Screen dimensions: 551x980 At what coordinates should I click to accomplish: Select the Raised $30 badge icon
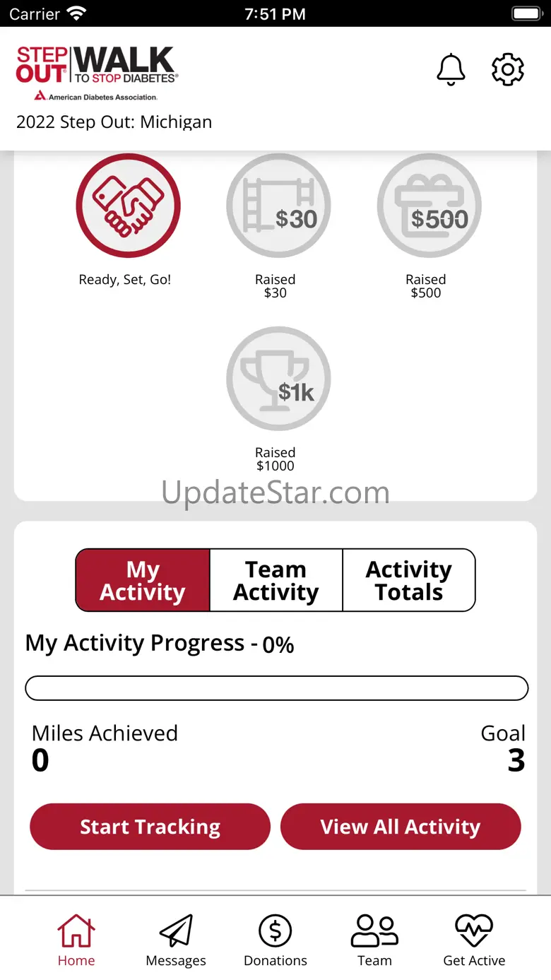click(278, 206)
